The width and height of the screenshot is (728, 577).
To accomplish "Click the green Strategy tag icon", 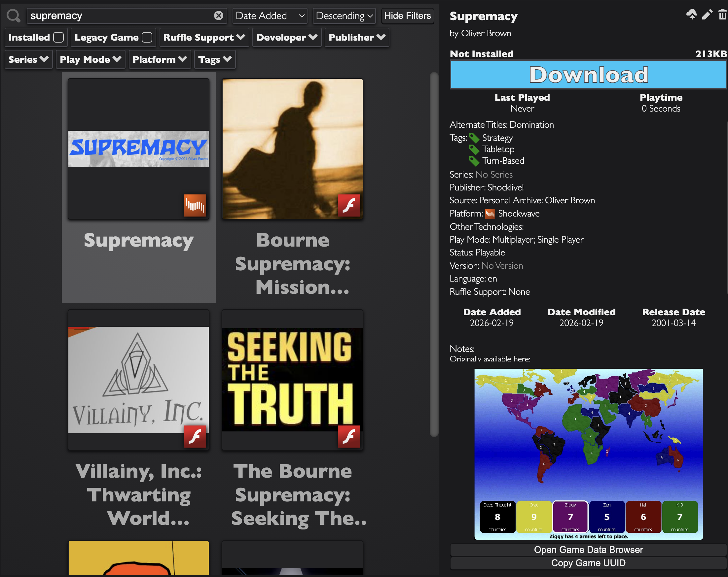I will click(474, 138).
